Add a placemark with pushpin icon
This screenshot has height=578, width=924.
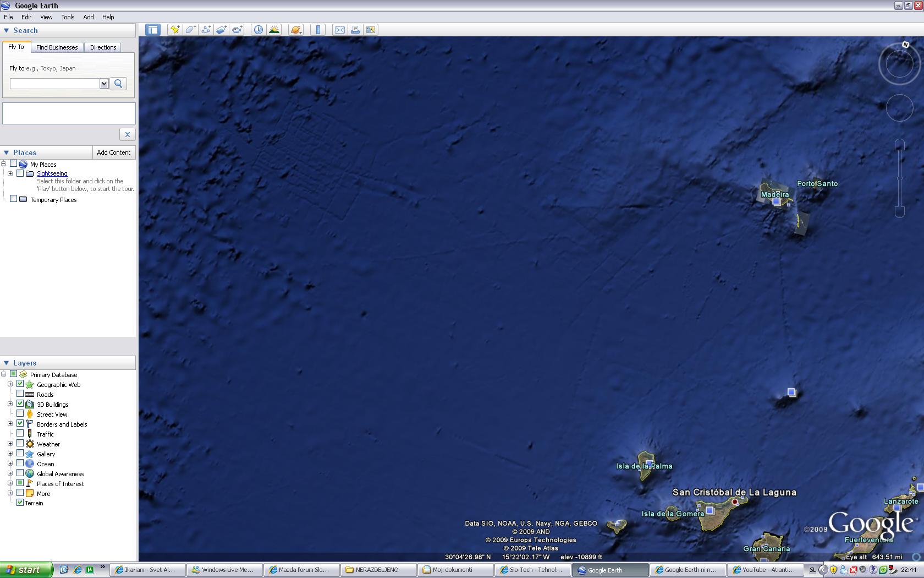pos(175,30)
